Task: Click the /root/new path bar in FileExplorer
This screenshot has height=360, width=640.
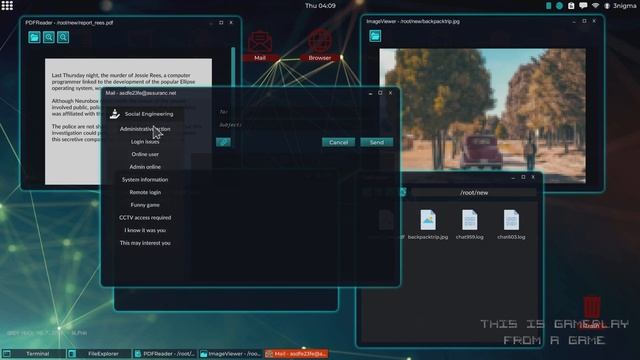Action: click(x=473, y=192)
